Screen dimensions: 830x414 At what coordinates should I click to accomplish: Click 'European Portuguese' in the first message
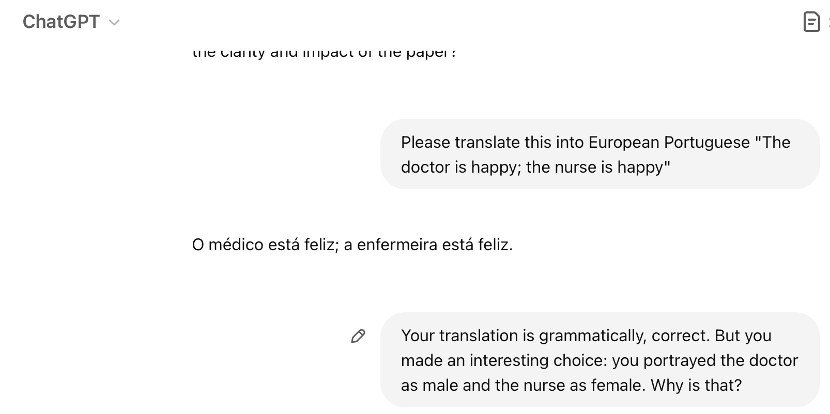[668, 142]
